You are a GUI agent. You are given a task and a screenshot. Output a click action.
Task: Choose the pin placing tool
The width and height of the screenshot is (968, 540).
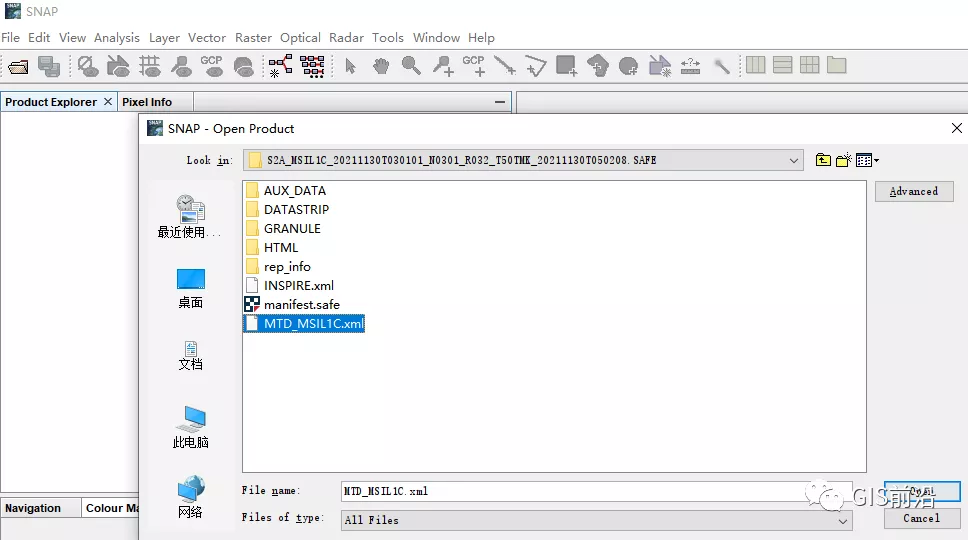click(443, 66)
